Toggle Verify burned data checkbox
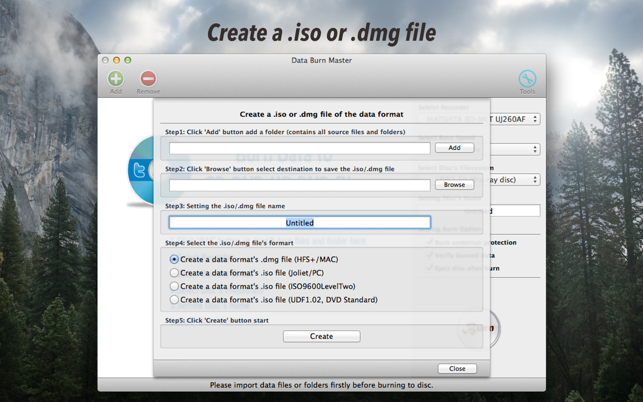The image size is (643, 402). (x=430, y=255)
